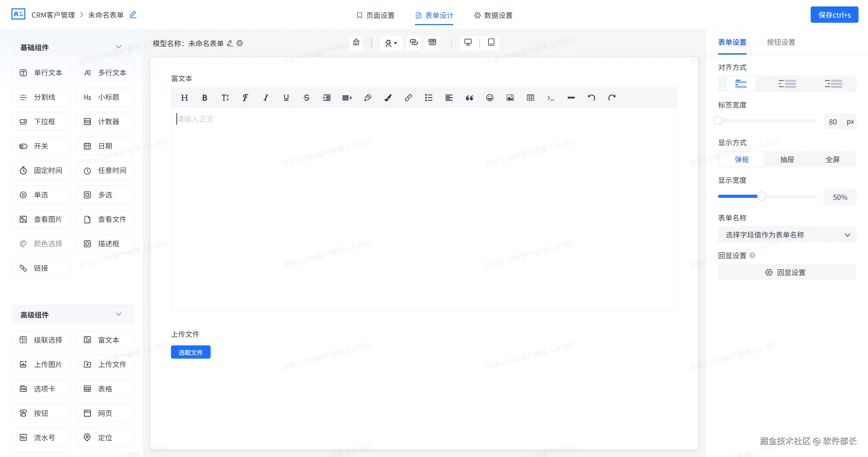Collapse the 高级组件 section
868x457 pixels.
tap(118, 314)
